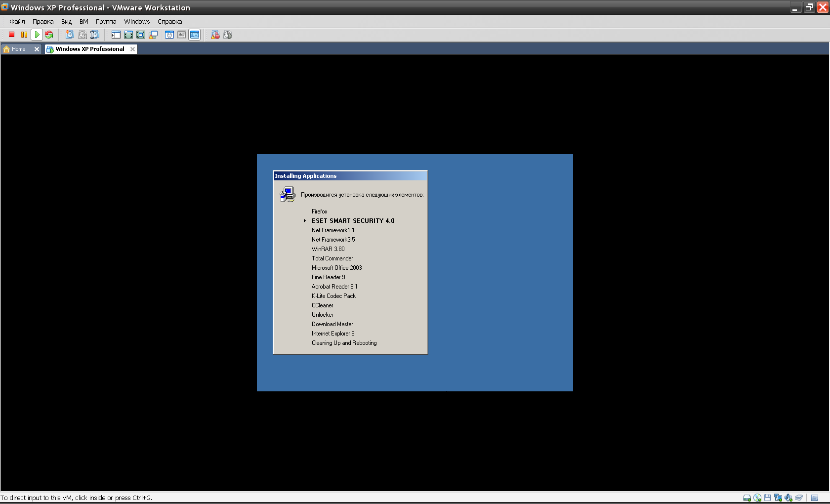Click the Revert to snapshot icon
Viewport: 830px width, 504px height.
[83, 35]
